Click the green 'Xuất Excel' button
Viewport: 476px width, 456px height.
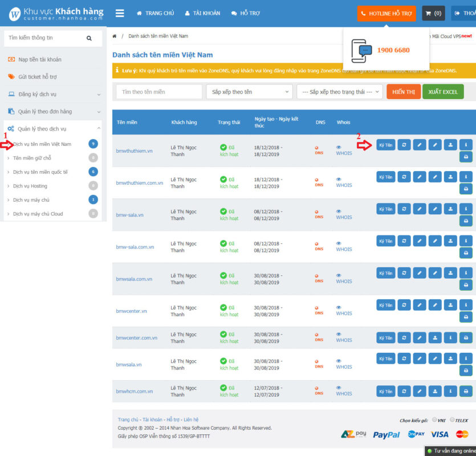coord(443,92)
